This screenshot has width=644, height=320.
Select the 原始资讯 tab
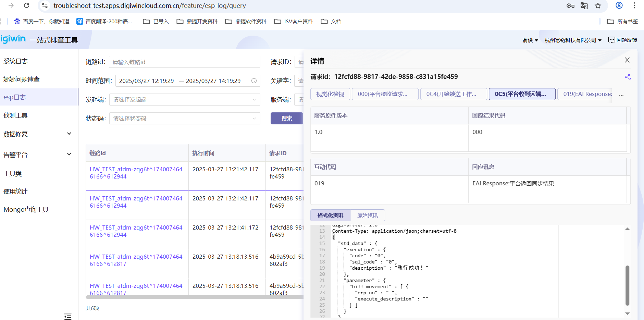pos(368,215)
